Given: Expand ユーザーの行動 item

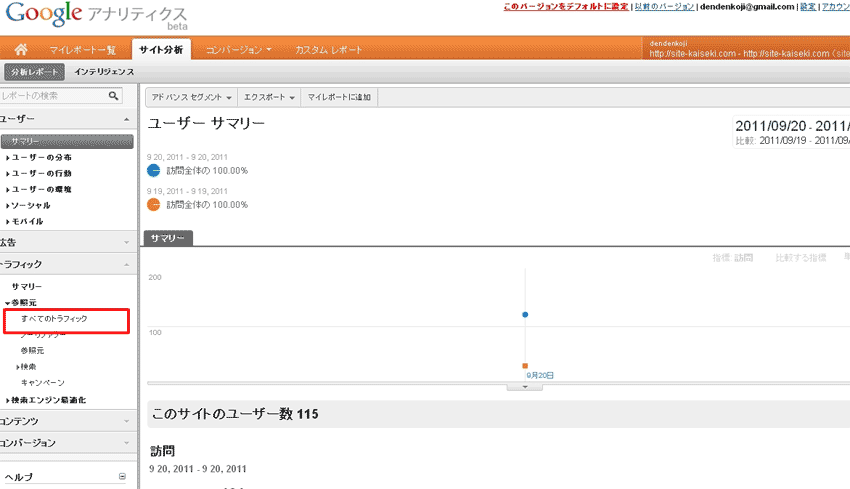Looking at the screenshot, I should (x=39, y=173).
